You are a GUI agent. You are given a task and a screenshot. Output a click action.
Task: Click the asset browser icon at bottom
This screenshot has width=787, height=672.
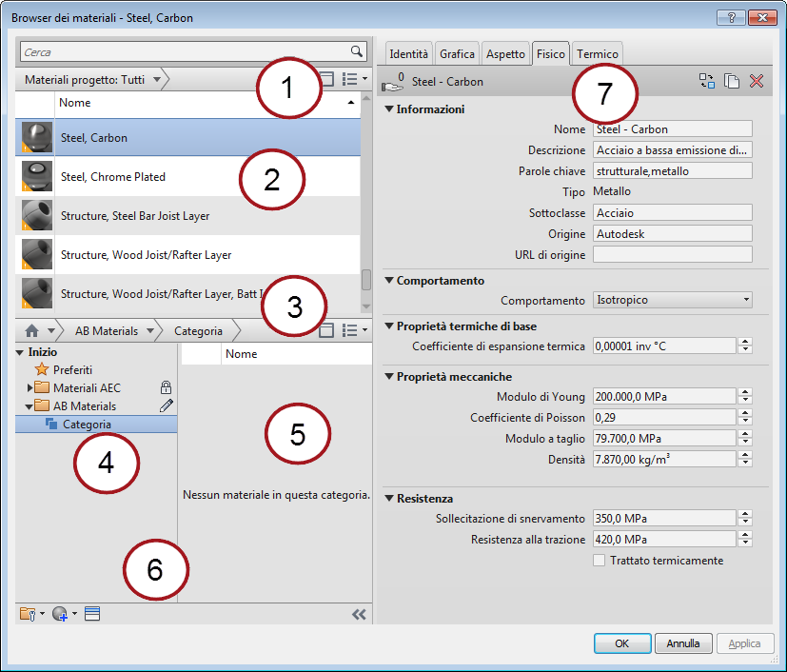click(92, 613)
